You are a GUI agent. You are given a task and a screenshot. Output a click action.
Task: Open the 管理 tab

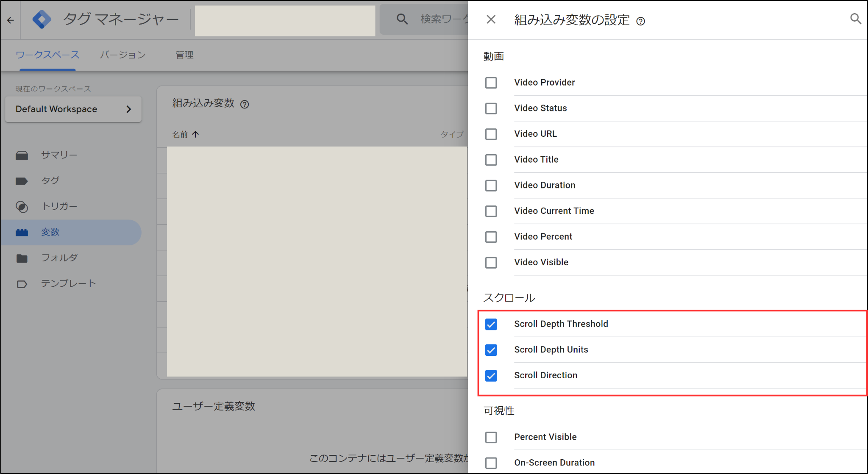184,55
